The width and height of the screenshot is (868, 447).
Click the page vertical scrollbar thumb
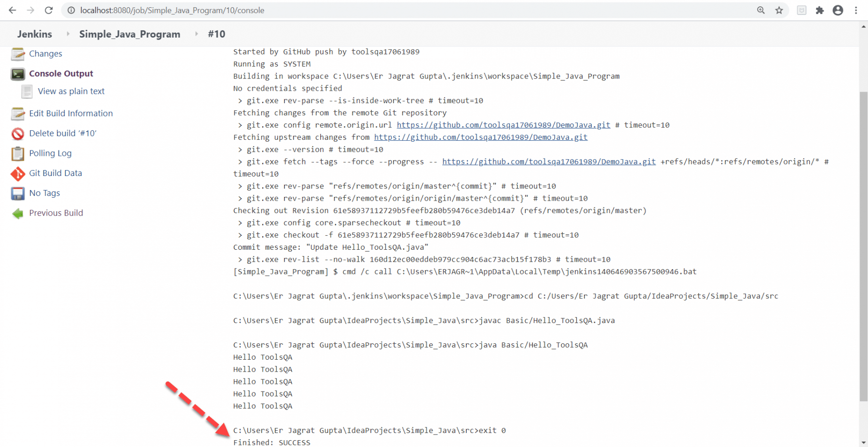863,246
